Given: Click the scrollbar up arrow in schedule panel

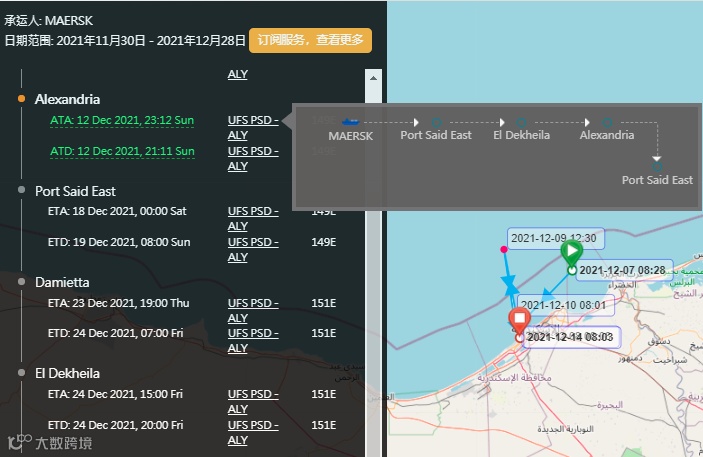Looking at the screenshot, I should [373, 78].
